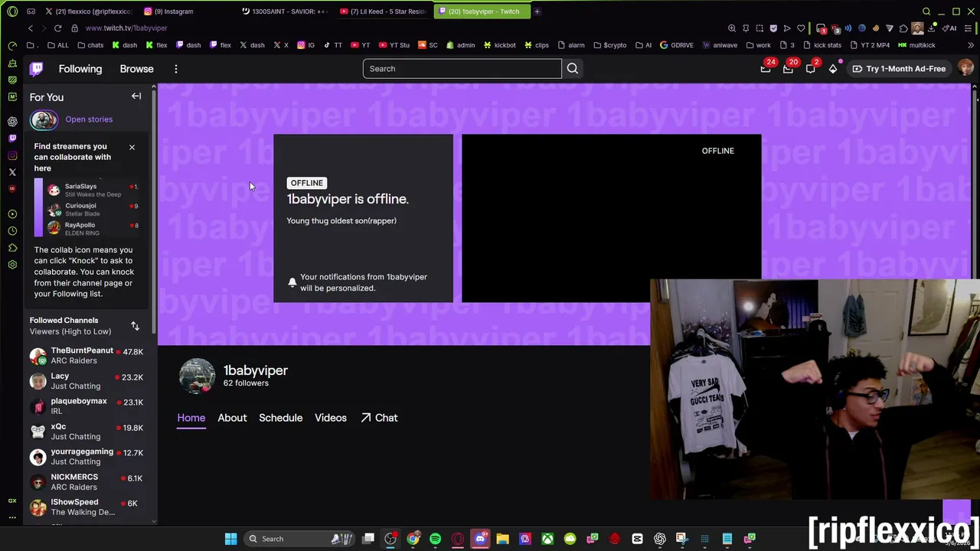Click the 1babyviper channel avatar

pos(197,376)
